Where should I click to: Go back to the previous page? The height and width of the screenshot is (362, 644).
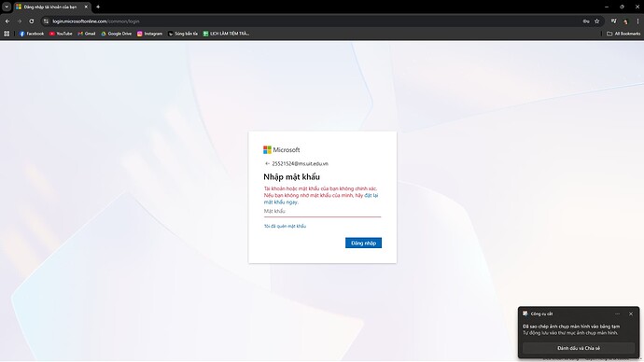7,21
